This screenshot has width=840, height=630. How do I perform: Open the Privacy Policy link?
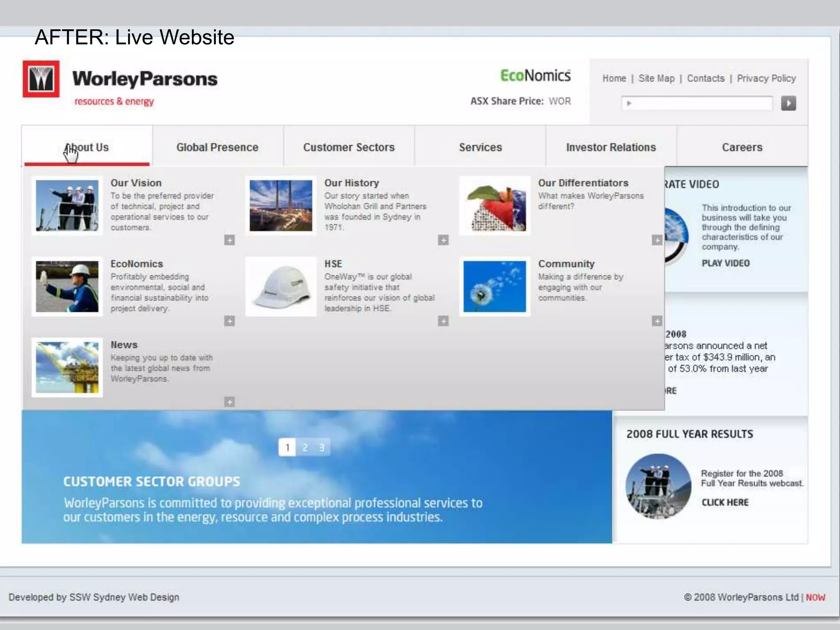click(x=766, y=78)
